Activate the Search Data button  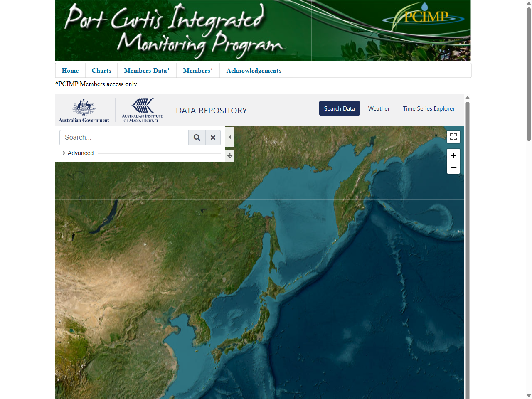[339, 108]
